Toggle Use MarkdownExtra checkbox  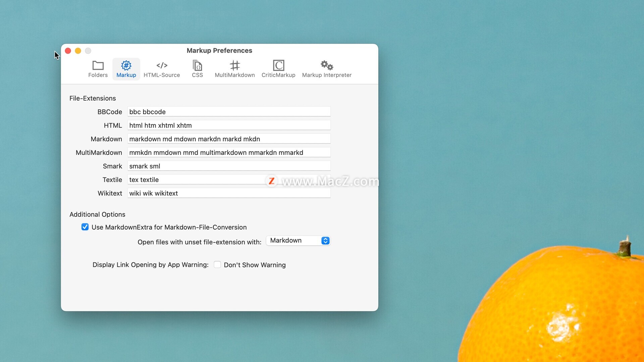click(85, 227)
